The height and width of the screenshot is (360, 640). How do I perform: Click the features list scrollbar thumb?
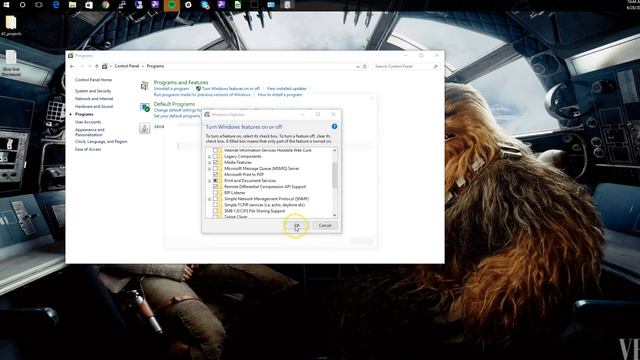tap(335, 175)
